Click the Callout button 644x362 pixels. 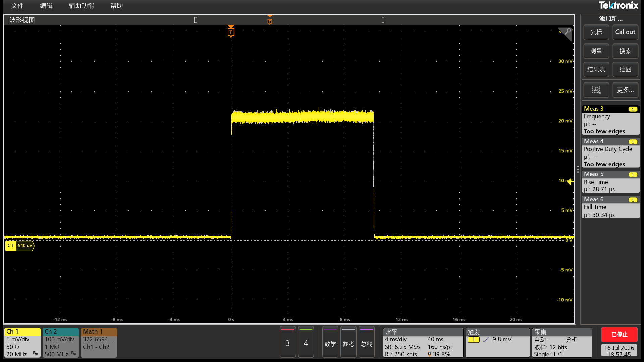tap(625, 32)
